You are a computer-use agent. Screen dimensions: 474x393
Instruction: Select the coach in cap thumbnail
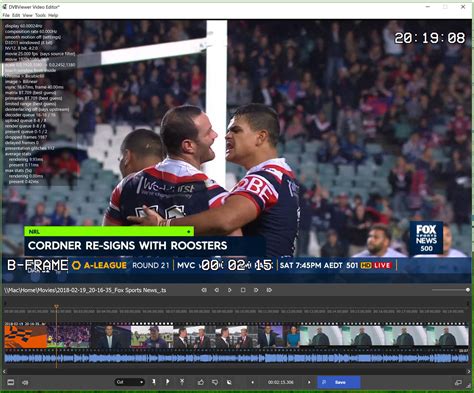[152, 337]
